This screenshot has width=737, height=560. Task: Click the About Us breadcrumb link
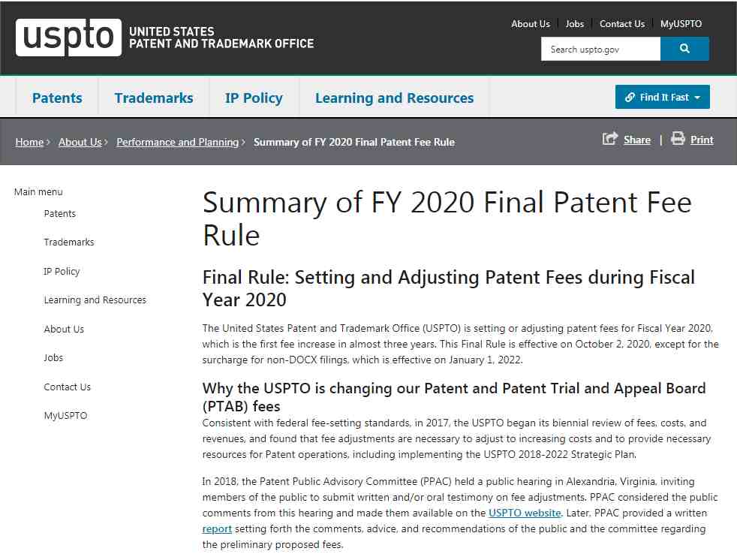pyautogui.click(x=80, y=142)
